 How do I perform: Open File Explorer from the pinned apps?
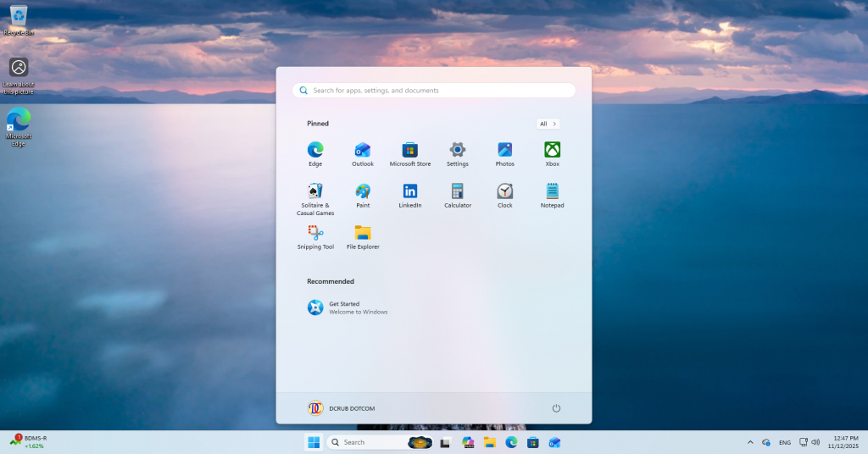[x=363, y=238]
